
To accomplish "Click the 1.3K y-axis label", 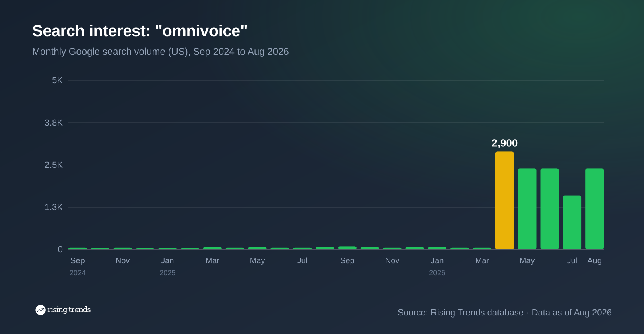I will (x=54, y=207).
